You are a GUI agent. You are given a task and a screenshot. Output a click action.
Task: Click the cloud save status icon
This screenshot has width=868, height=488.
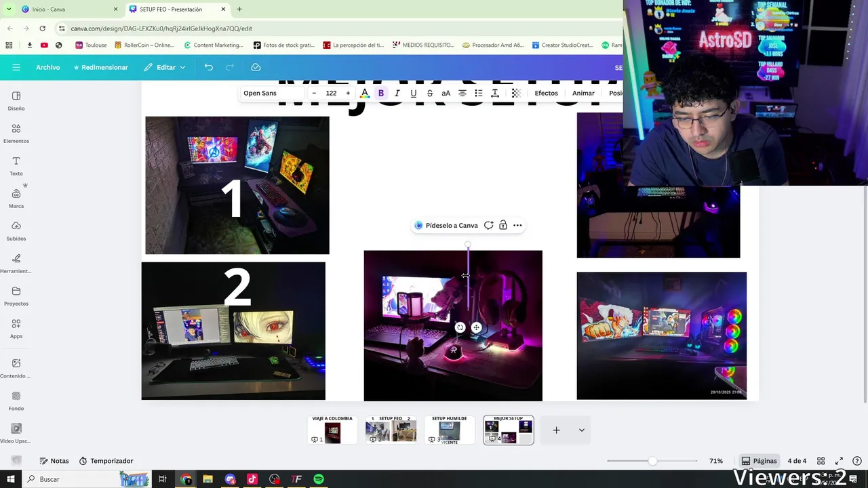coord(256,67)
